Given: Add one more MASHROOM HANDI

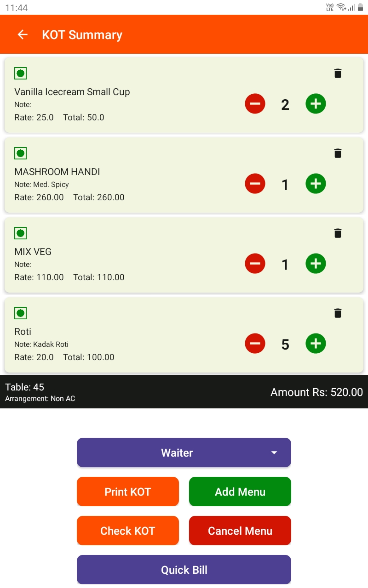Looking at the screenshot, I should pyautogui.click(x=316, y=184).
